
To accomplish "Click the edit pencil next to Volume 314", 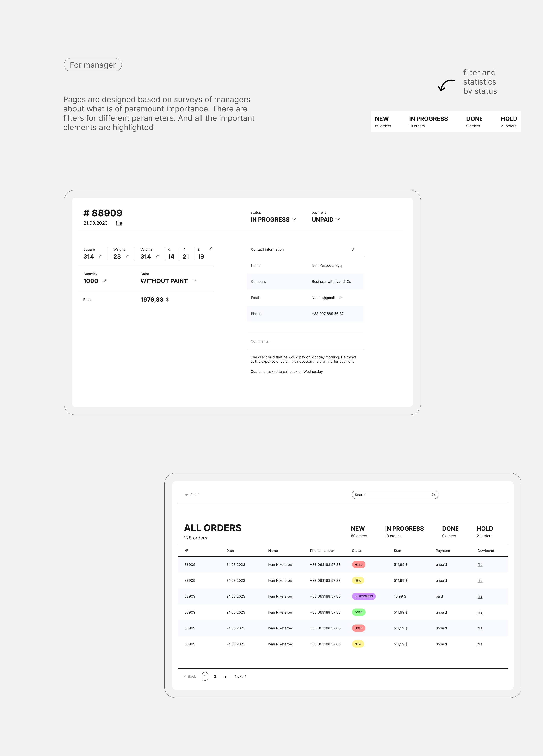I will click(x=157, y=256).
